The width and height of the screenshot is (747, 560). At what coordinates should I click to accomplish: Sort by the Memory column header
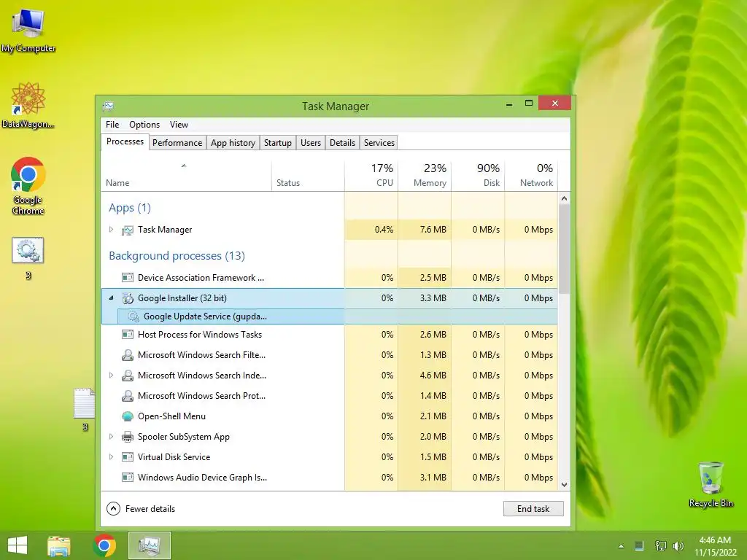[425, 176]
